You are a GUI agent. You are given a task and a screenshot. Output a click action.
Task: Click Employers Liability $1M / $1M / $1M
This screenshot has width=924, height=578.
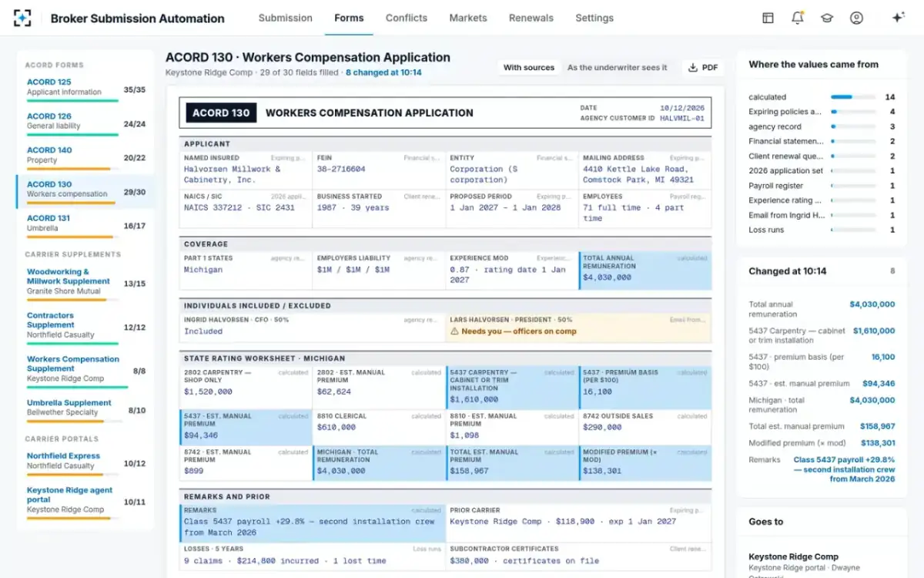click(379, 271)
